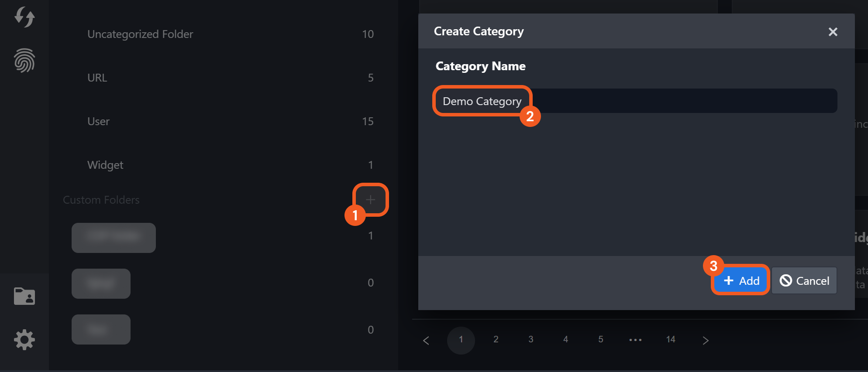The width and height of the screenshot is (868, 372).
Task: Select the Widget folder
Action: [x=105, y=165]
